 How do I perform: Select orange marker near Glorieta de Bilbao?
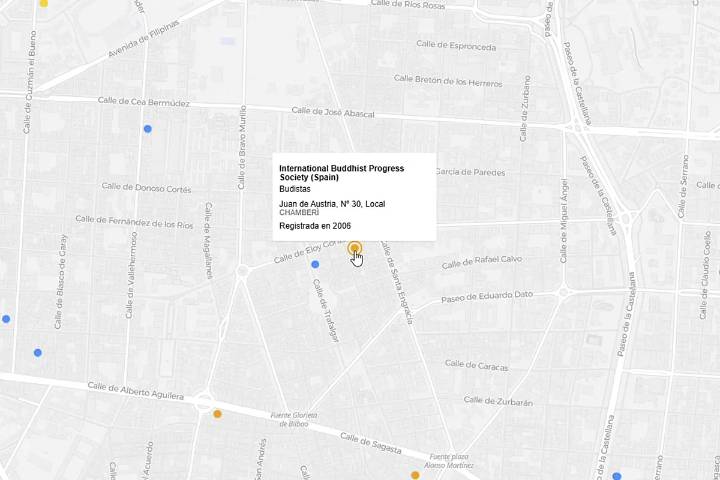[x=217, y=414]
